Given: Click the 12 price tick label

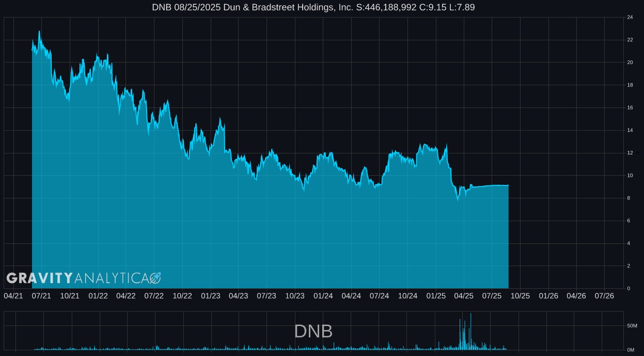Looking at the screenshot, I should pyautogui.click(x=630, y=153).
